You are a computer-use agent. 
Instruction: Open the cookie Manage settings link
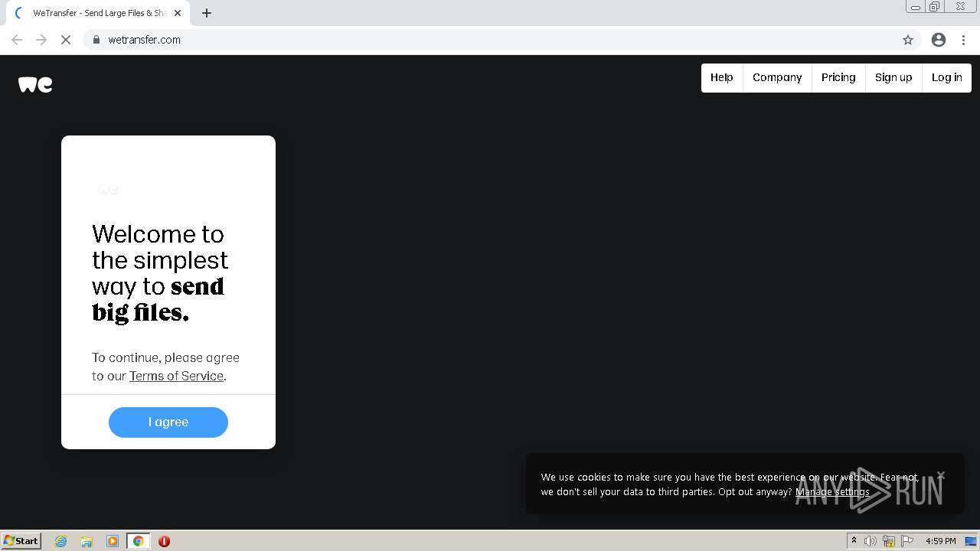[832, 491]
